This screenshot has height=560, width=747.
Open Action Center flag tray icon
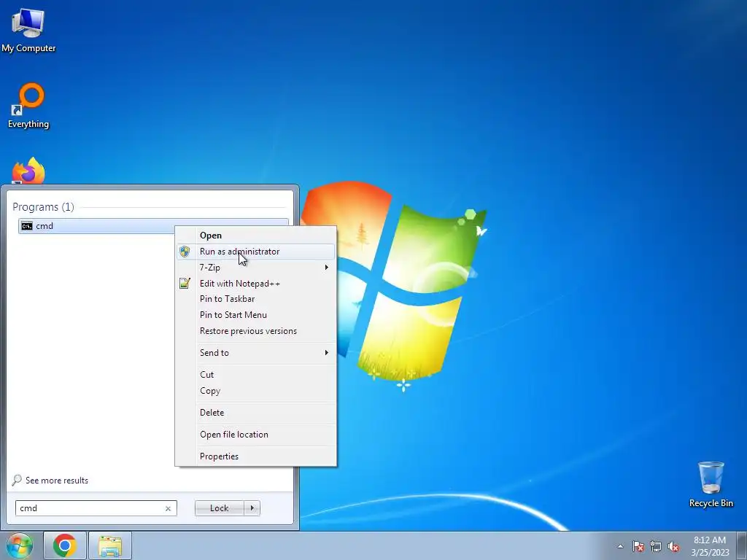click(638, 546)
